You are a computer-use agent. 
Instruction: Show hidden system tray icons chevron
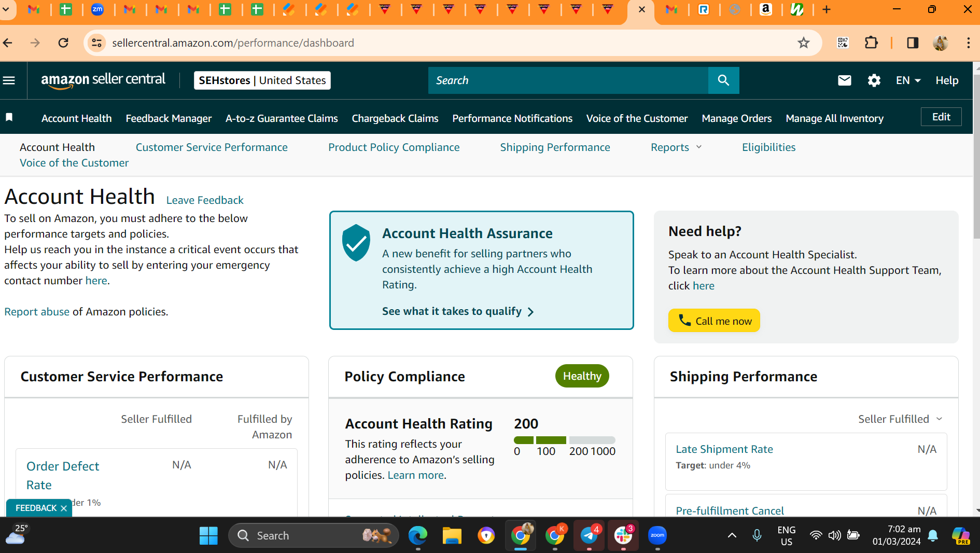732,535
